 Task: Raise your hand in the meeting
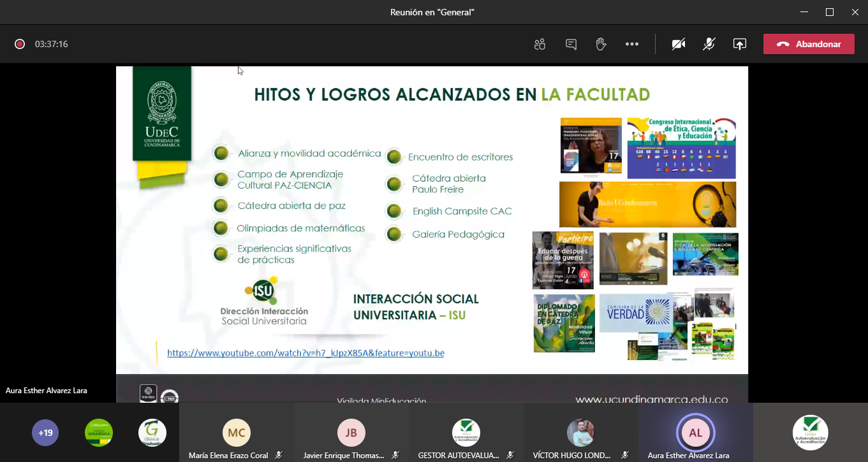click(601, 44)
